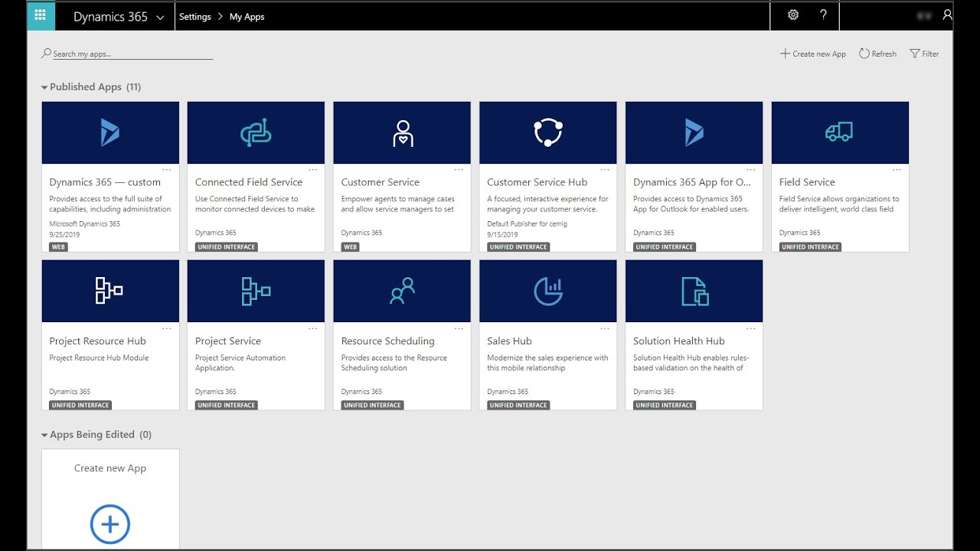Open the Field Service app title

click(807, 182)
